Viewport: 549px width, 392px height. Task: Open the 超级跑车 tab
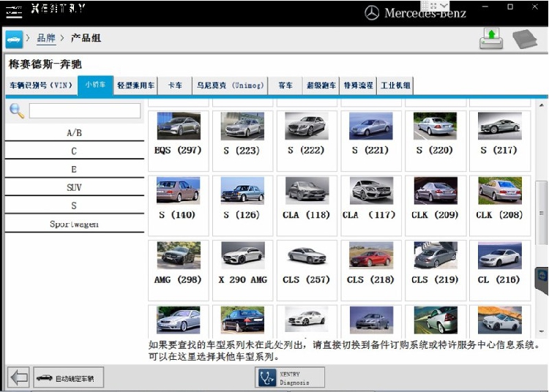tap(321, 86)
